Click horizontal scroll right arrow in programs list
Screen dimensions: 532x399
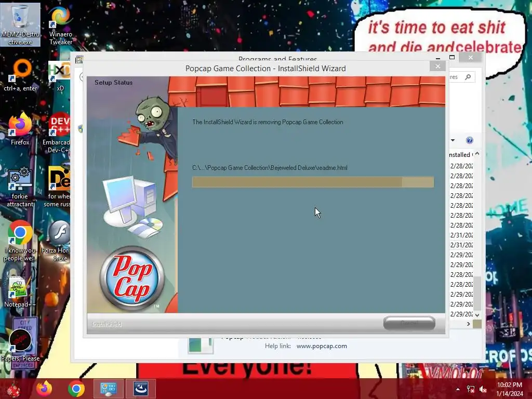click(469, 324)
